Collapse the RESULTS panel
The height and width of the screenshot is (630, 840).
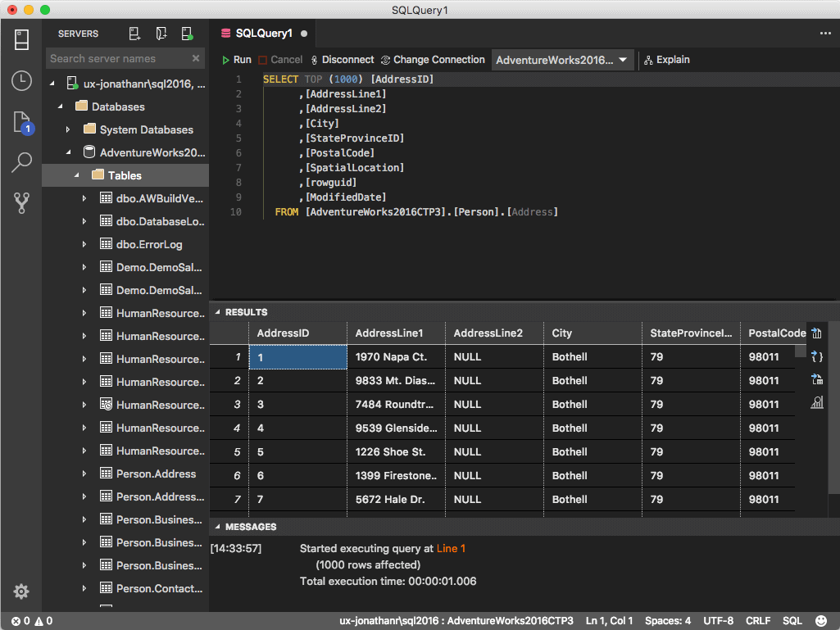[x=217, y=312]
